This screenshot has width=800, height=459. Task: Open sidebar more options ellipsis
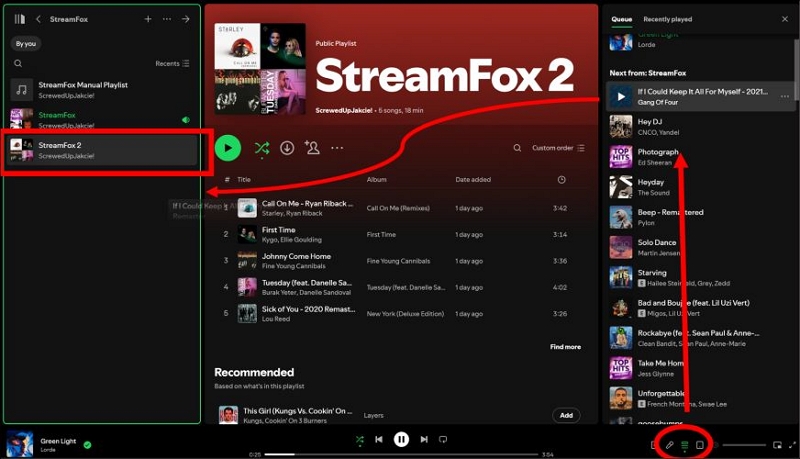(x=167, y=19)
